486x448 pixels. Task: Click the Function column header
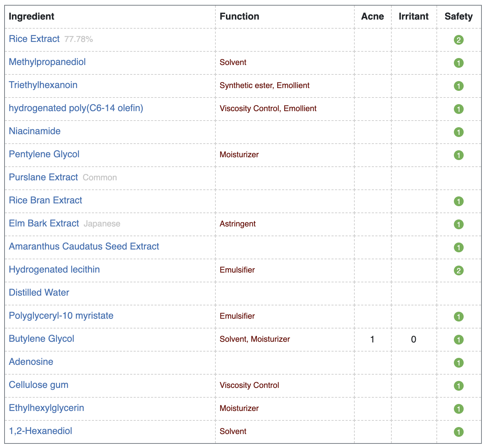(x=240, y=16)
